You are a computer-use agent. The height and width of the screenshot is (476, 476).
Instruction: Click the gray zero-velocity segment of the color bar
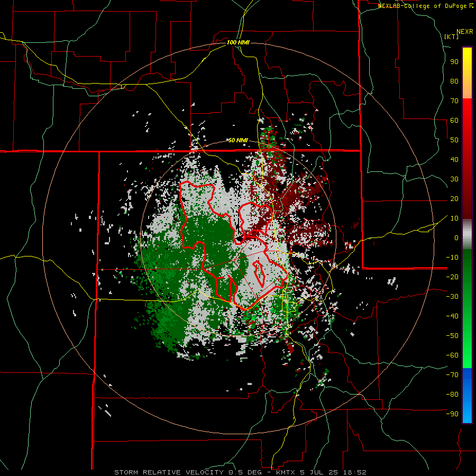tap(467, 234)
